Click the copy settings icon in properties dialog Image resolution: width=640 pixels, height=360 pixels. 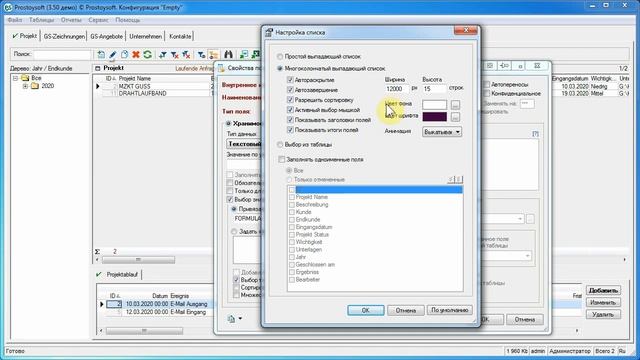point(231,319)
